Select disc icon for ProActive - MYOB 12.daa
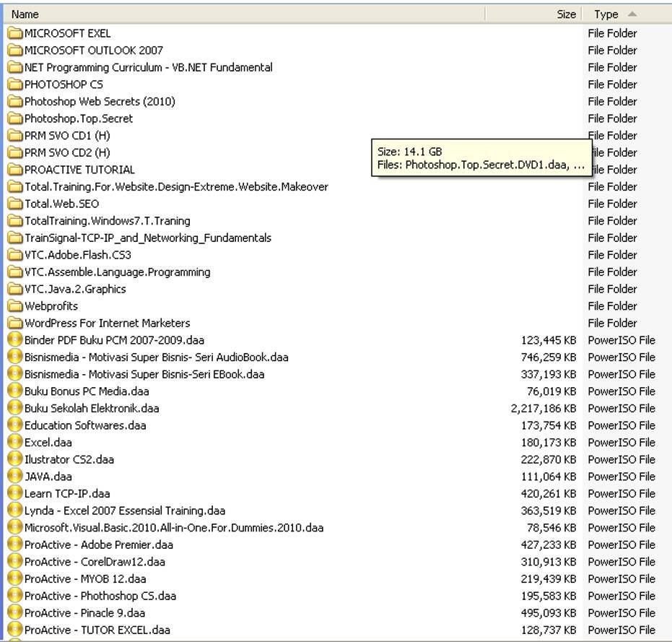 tap(15, 578)
